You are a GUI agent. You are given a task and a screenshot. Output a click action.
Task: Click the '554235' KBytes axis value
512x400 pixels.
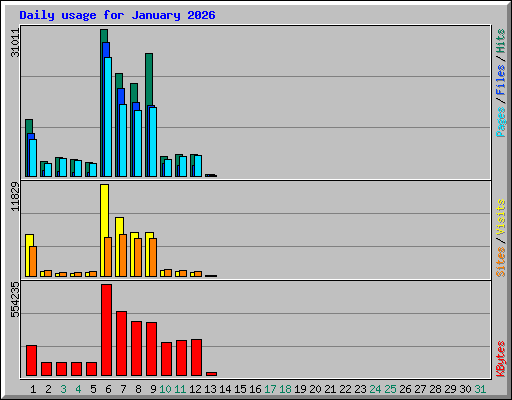[x=15, y=300]
